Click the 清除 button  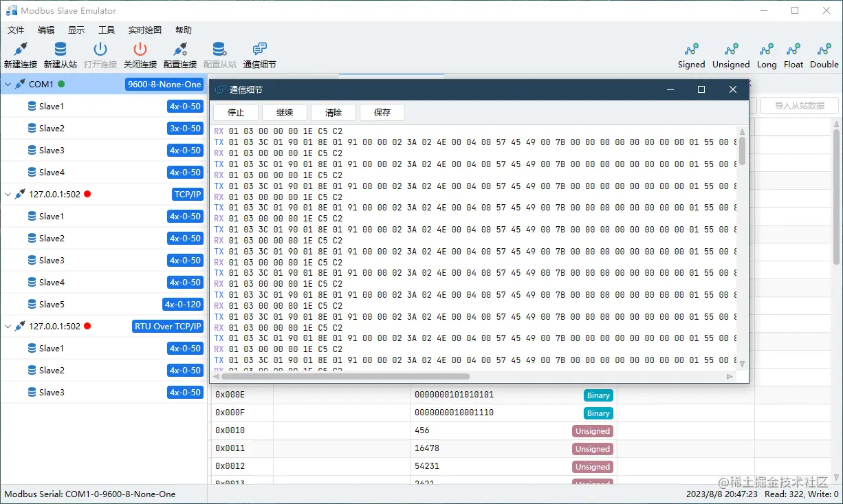tap(333, 113)
